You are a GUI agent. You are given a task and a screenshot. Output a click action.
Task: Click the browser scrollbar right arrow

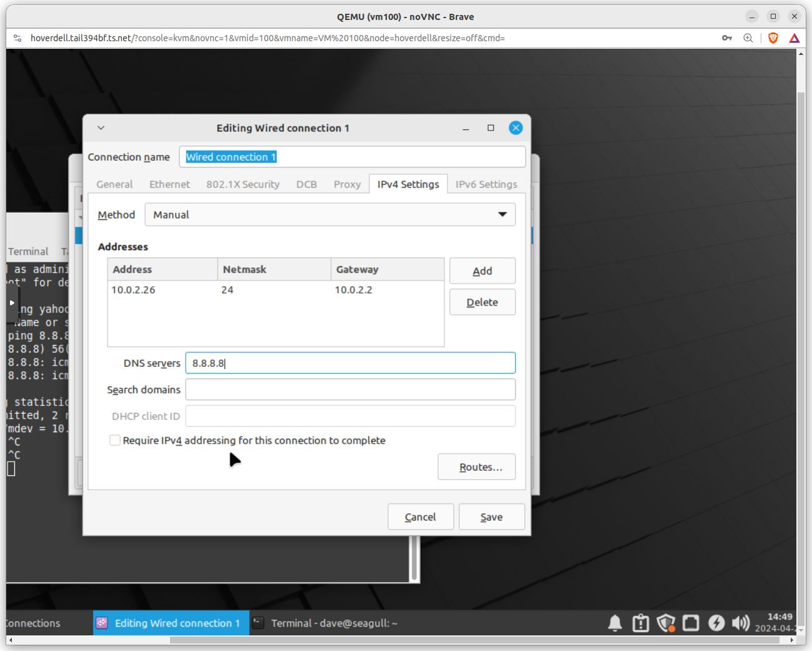click(x=792, y=640)
